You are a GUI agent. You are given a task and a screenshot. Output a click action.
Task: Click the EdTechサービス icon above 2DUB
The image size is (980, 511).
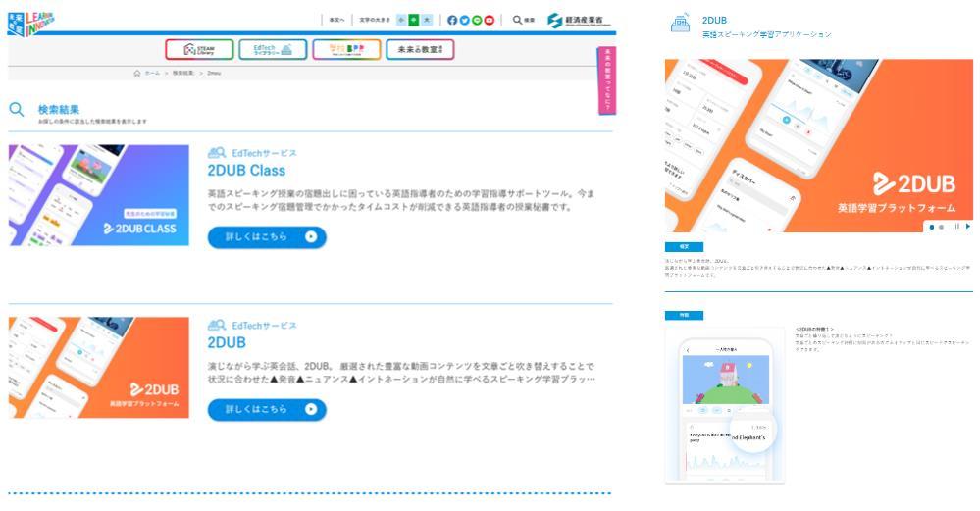(216, 326)
